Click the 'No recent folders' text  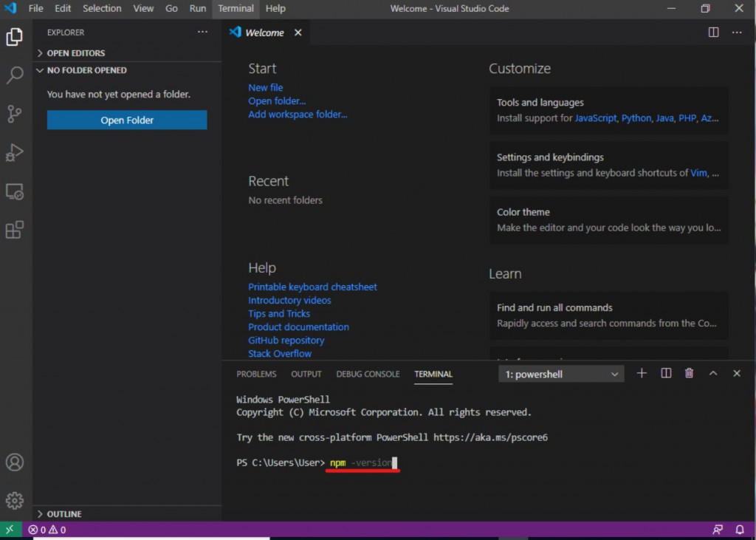pyautogui.click(x=286, y=200)
